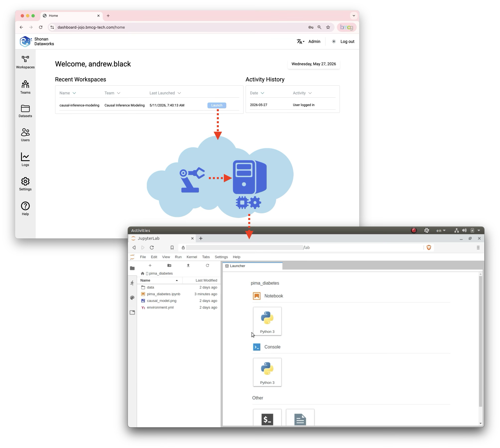Open Help in dashboard sidebar
Image resolution: width=500 pixels, height=448 pixels.
click(x=25, y=208)
